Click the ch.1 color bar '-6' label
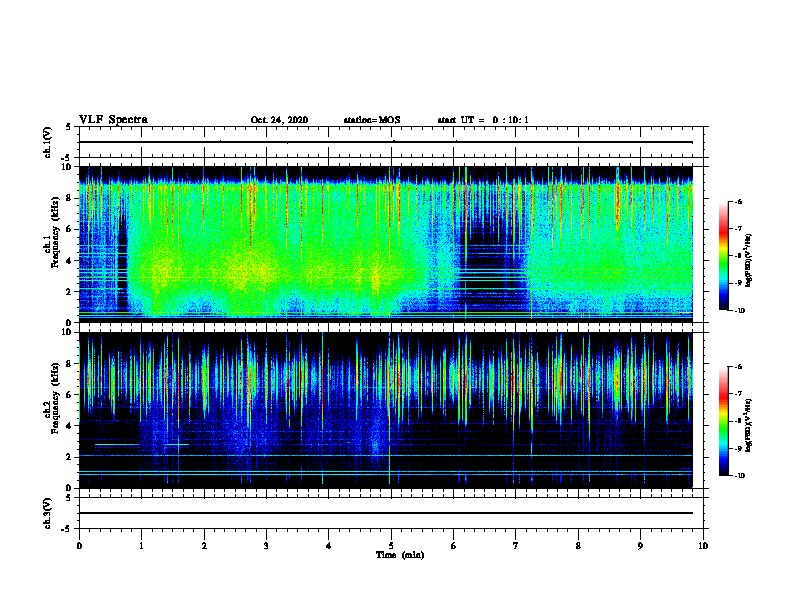This screenshot has width=792, height=612. click(738, 201)
